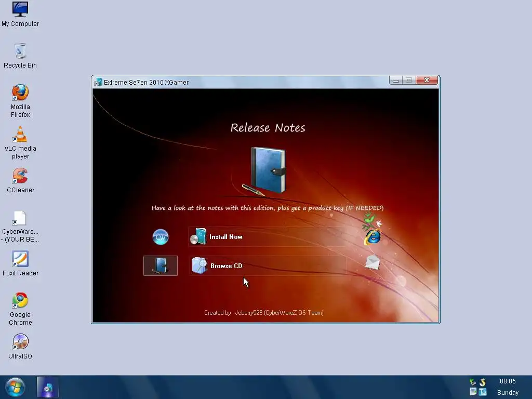Minimize the Extreme Se7en 2010 XGamer window

(x=395, y=81)
